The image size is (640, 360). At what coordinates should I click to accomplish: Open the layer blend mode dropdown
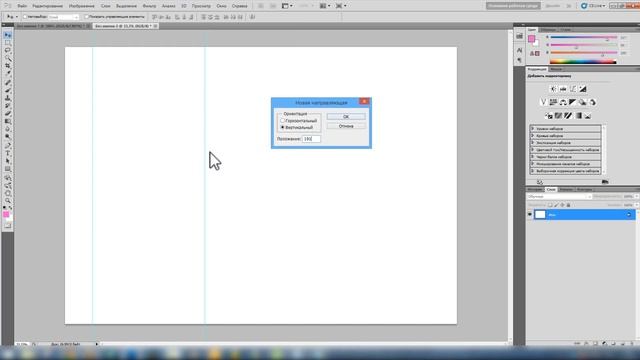[559, 197]
